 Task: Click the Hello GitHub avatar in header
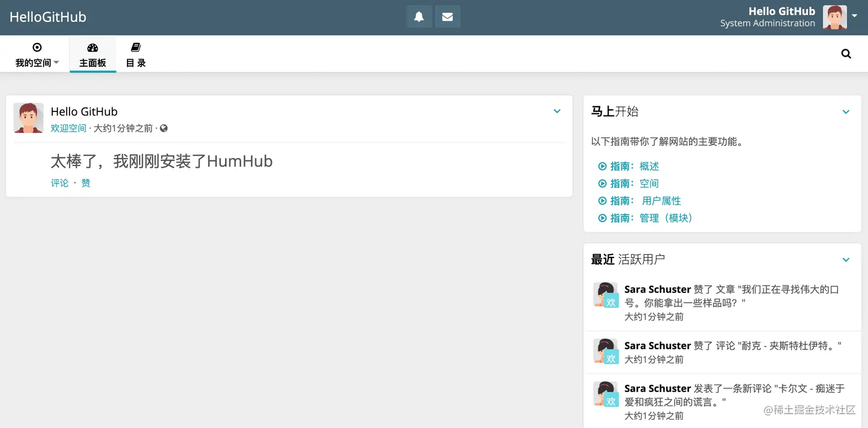(835, 17)
